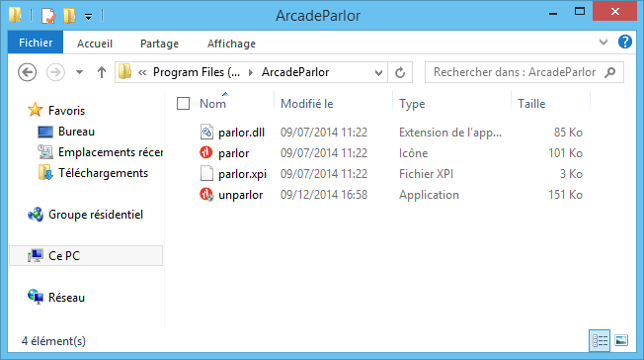This screenshot has height=360, width=644.
Task: Select the parlor.xpi file icon
Action: point(206,174)
